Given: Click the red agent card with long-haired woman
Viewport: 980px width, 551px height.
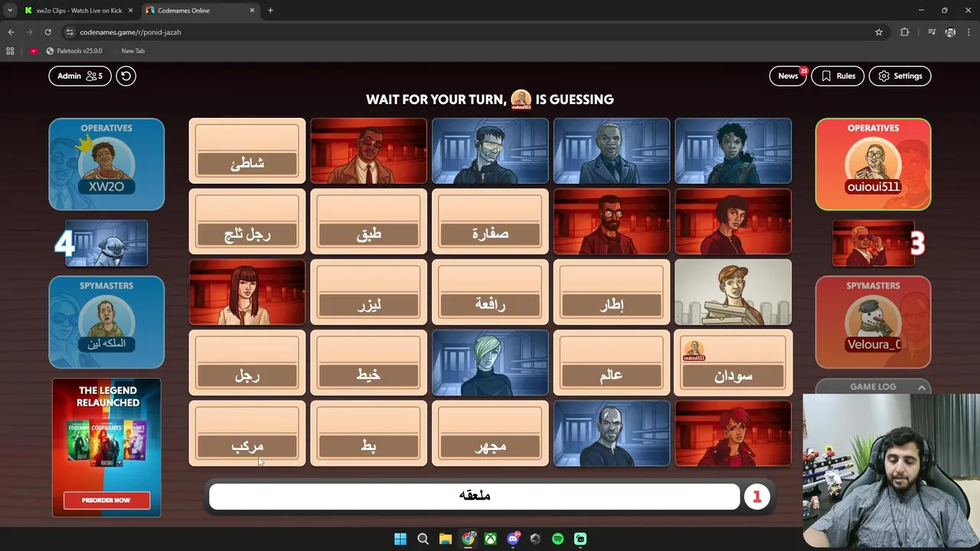Looking at the screenshot, I should 247,292.
